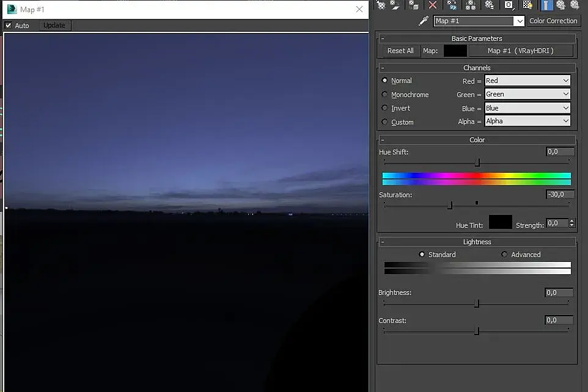Open the Green channel dropdown
588x392 pixels.
[527, 94]
